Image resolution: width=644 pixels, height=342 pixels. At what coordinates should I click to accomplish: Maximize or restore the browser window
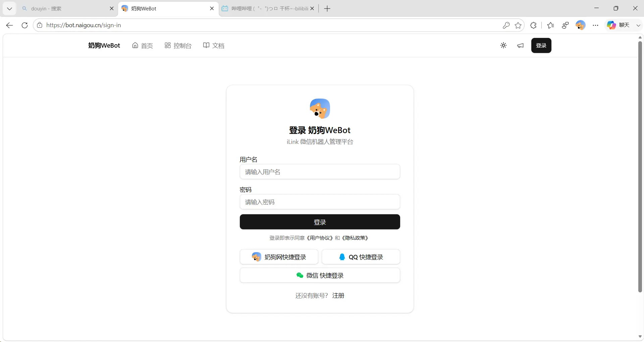[616, 8]
